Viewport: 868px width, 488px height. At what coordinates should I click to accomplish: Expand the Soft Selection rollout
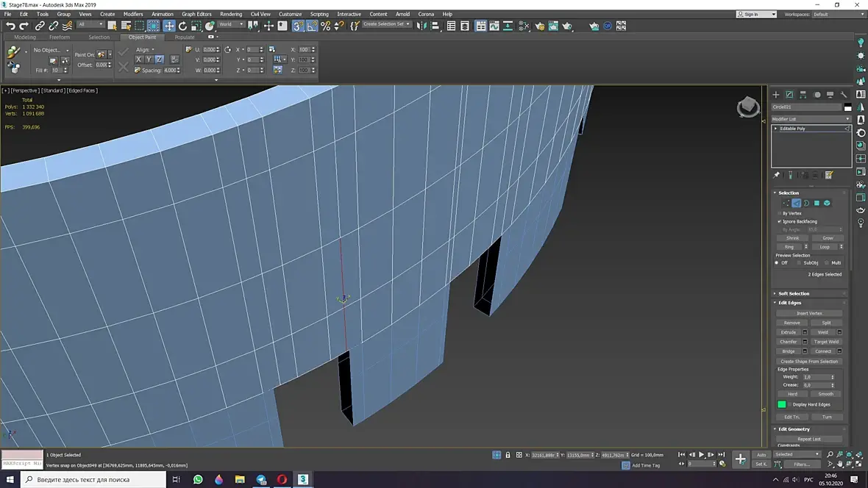[794, 293]
